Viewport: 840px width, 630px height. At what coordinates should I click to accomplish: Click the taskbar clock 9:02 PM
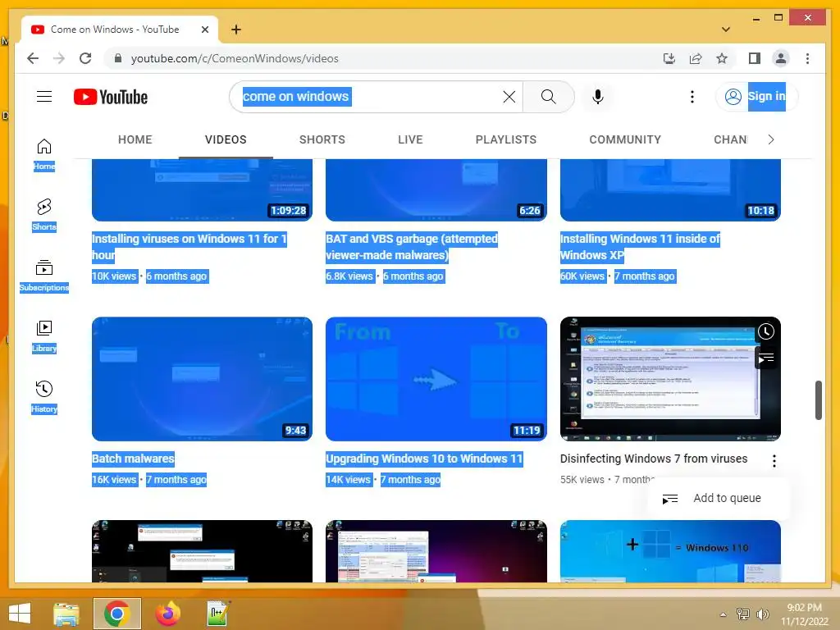(x=804, y=614)
